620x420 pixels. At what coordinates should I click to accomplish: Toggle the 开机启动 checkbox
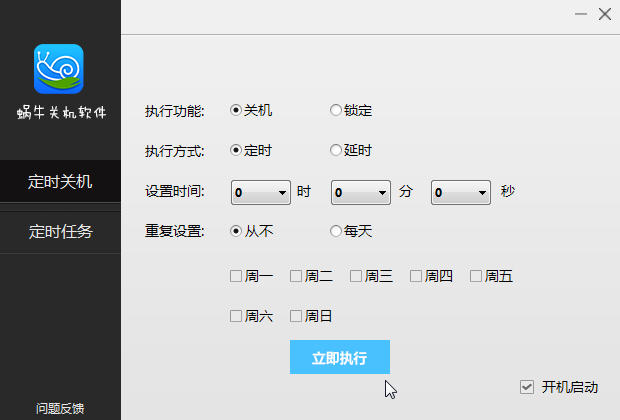click(x=527, y=387)
